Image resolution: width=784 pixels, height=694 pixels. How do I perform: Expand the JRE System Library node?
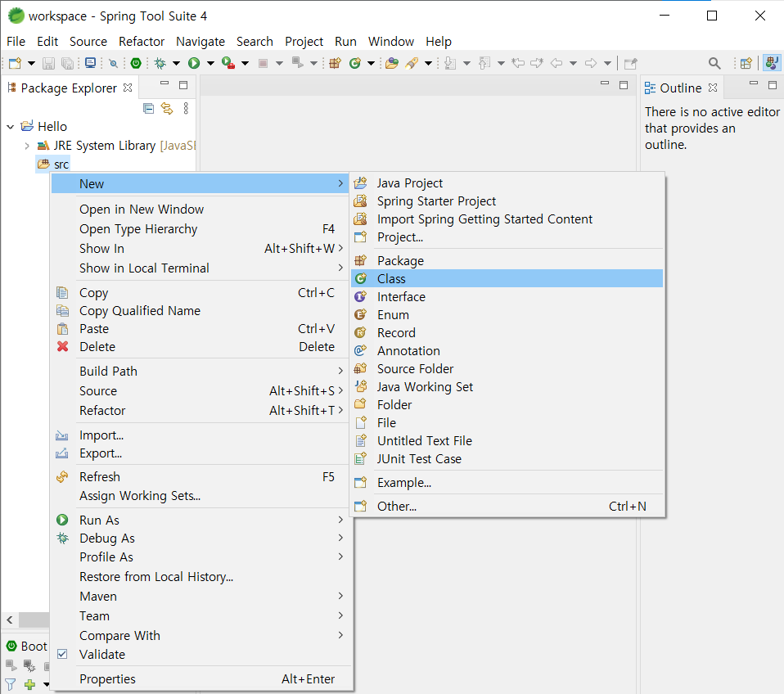click(x=27, y=146)
